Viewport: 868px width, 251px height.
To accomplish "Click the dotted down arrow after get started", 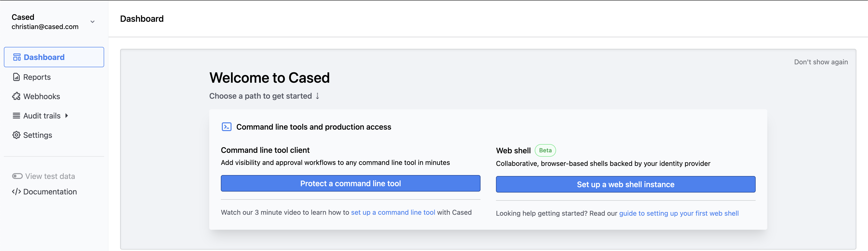I will (x=318, y=96).
